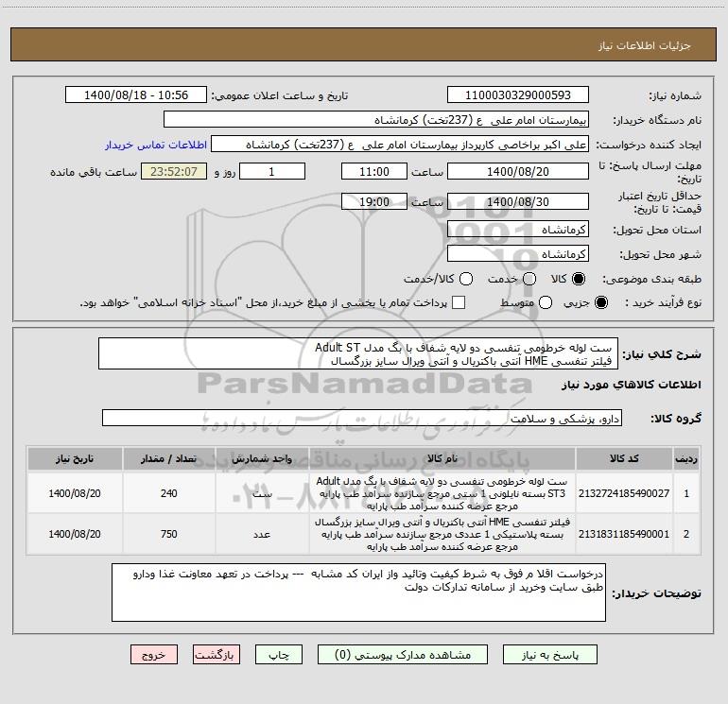Click the quantity cell 240

tap(169, 493)
